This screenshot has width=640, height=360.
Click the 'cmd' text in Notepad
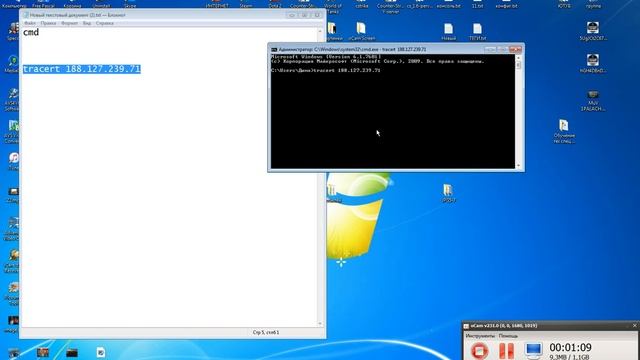(31, 32)
